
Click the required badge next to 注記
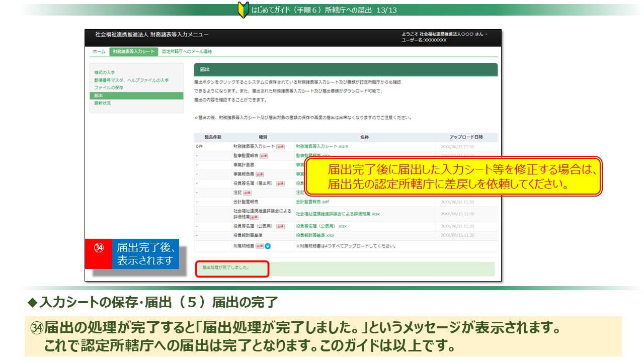tap(247, 193)
